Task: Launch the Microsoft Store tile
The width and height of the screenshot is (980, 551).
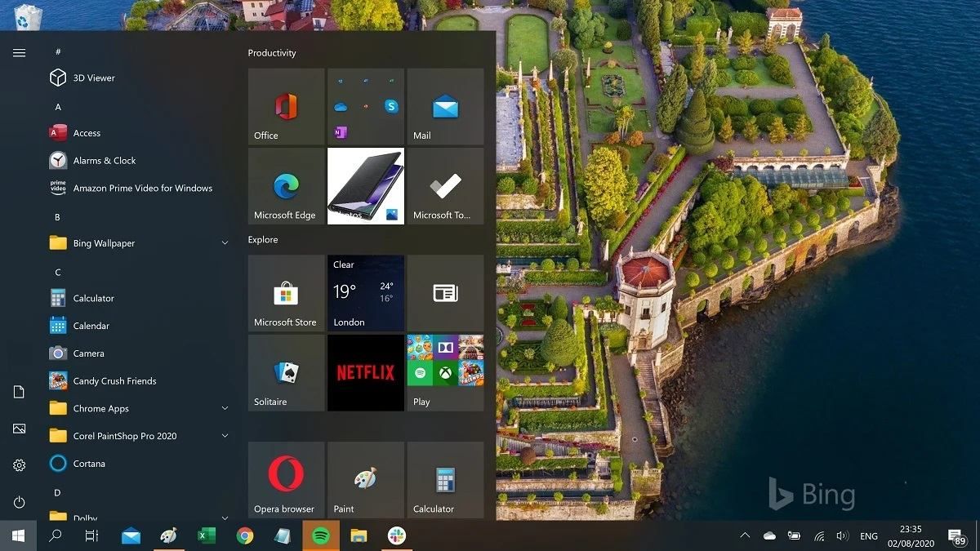Action: tap(285, 293)
